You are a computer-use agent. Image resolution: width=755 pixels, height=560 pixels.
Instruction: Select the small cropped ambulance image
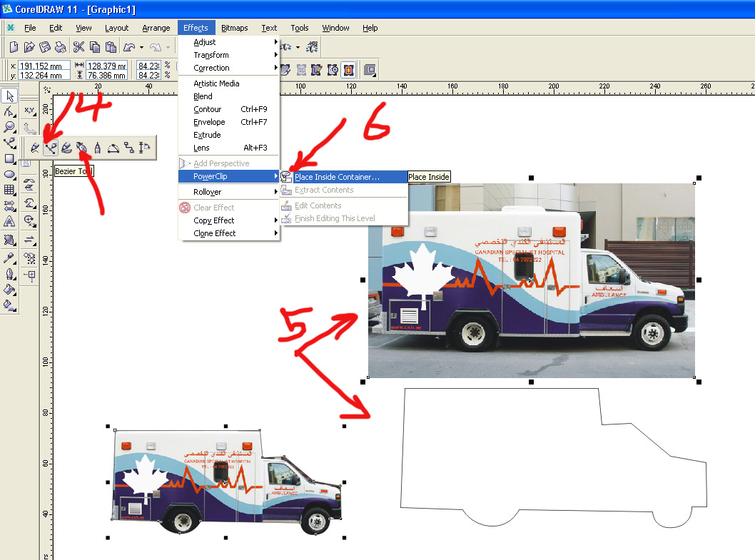click(x=226, y=482)
